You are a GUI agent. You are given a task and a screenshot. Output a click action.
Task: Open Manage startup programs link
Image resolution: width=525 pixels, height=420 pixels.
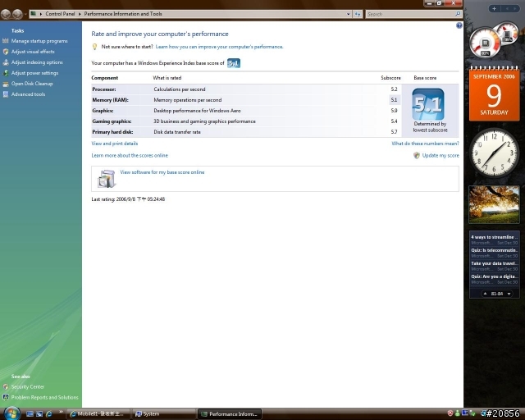[39, 41]
